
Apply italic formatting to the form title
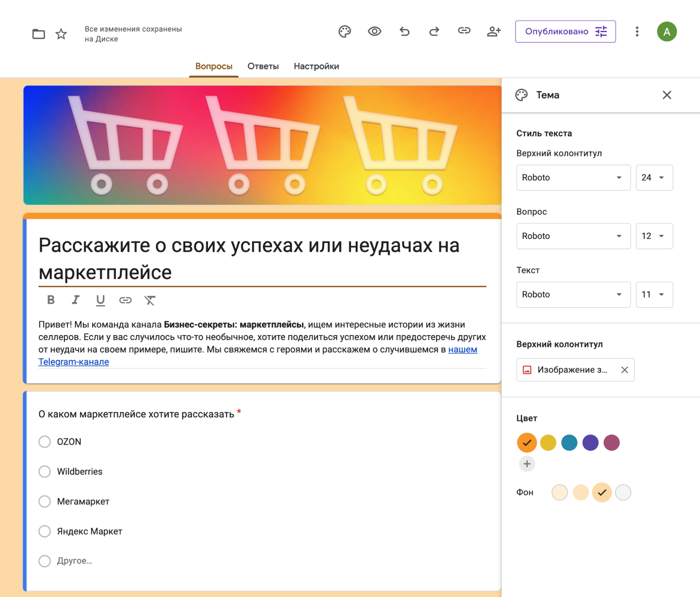(76, 300)
